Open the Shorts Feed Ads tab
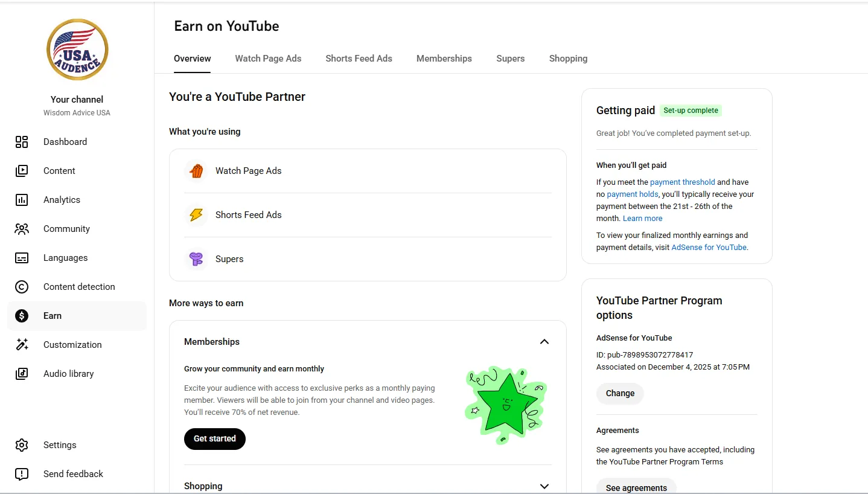868x494 pixels. point(359,59)
